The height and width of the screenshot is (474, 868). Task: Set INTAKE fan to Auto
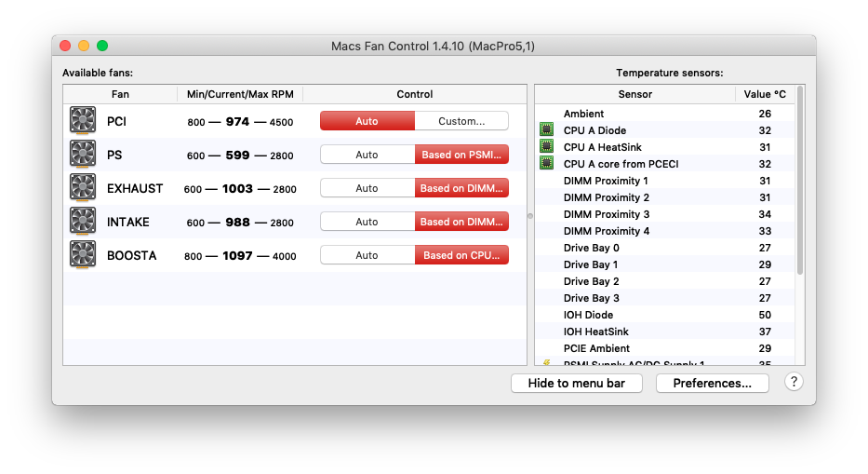(367, 222)
